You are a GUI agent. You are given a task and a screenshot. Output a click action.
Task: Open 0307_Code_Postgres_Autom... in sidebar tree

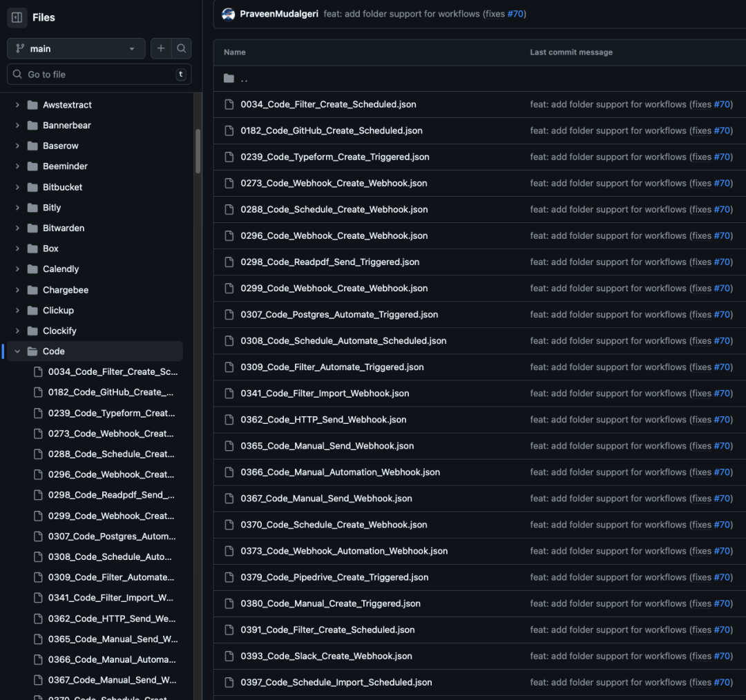112,536
